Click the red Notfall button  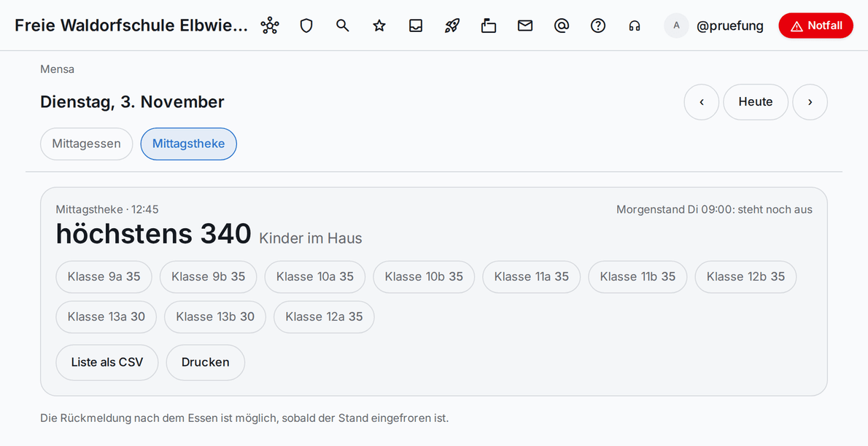pyautogui.click(x=816, y=26)
